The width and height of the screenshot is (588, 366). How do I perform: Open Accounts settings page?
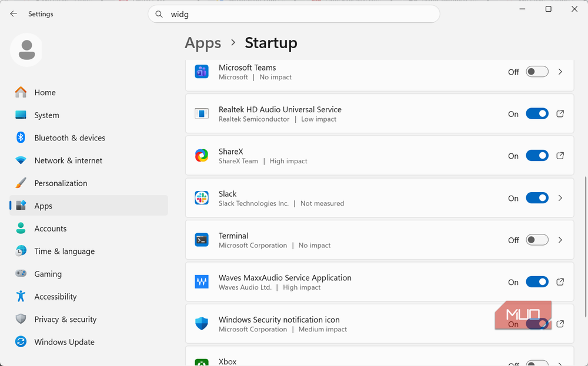89,228
